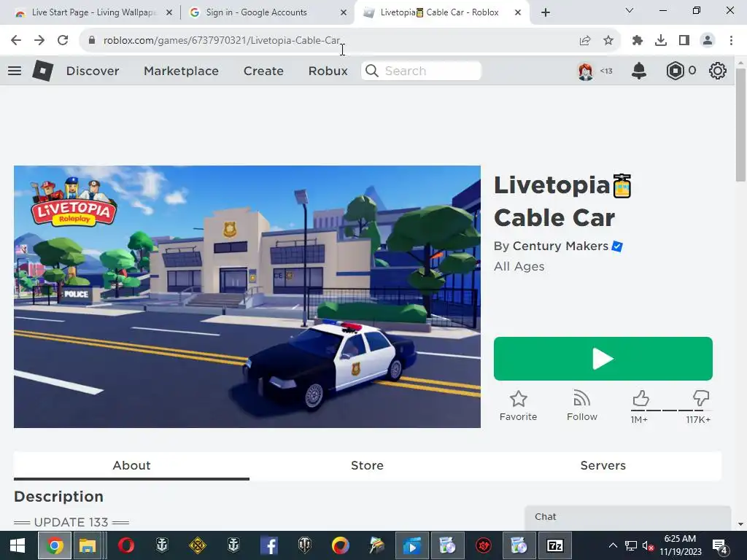
Task: Open the Roblox settings gear
Action: click(x=718, y=71)
